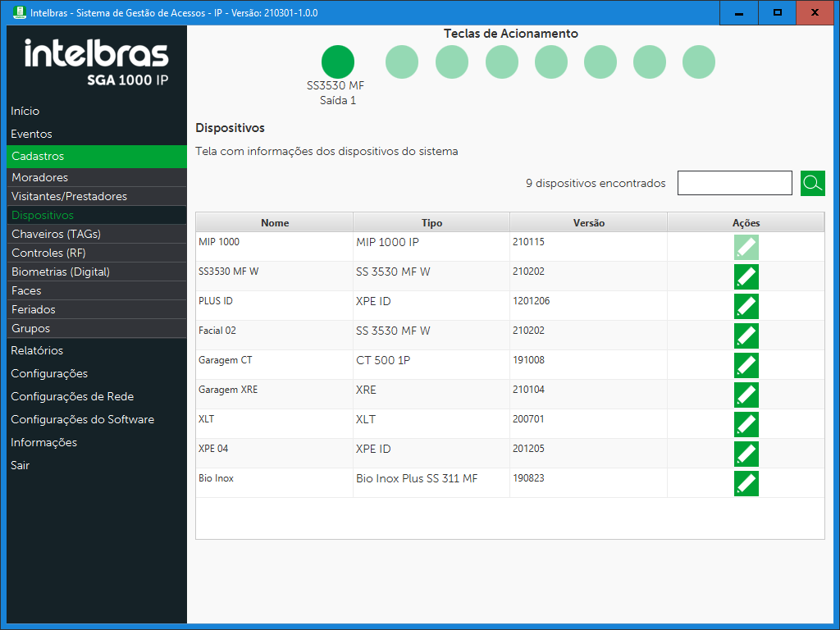Open the Relatórios menu
Image resolution: width=840 pixels, height=630 pixels.
[37, 350]
